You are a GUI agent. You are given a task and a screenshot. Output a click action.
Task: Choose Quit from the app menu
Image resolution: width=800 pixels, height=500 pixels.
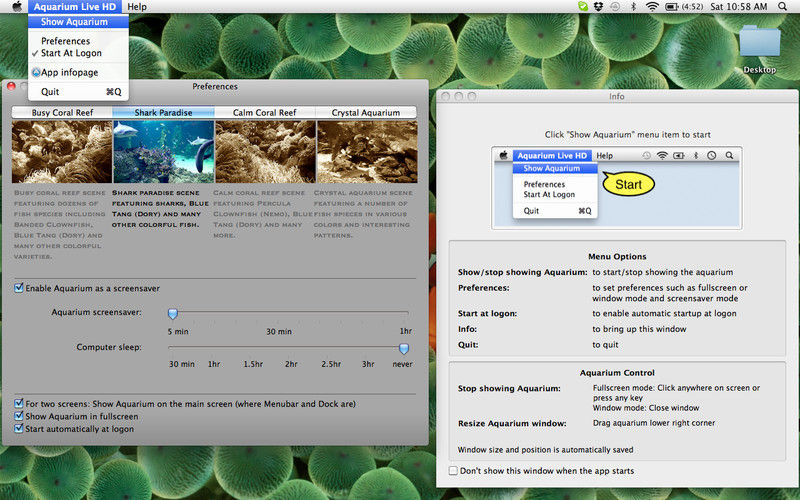[x=78, y=92]
